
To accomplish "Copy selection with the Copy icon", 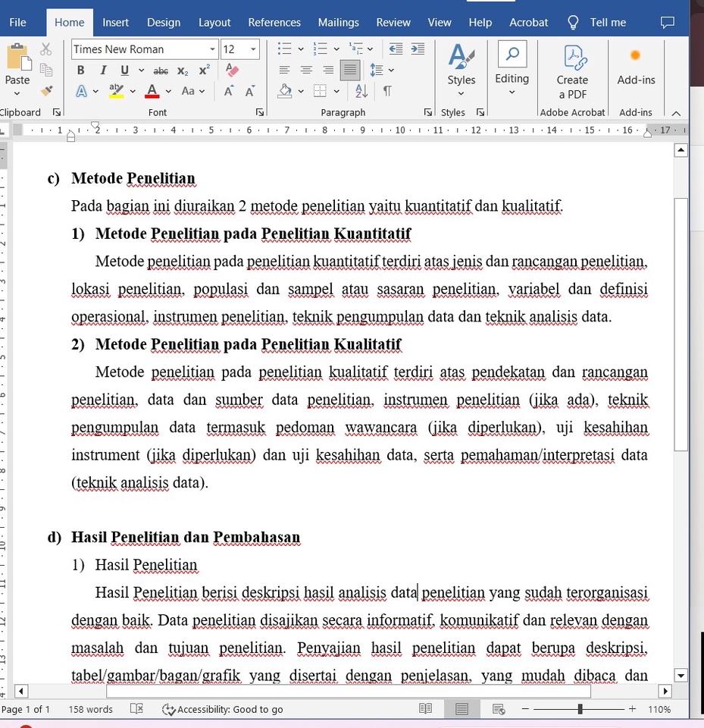I will tap(45, 70).
